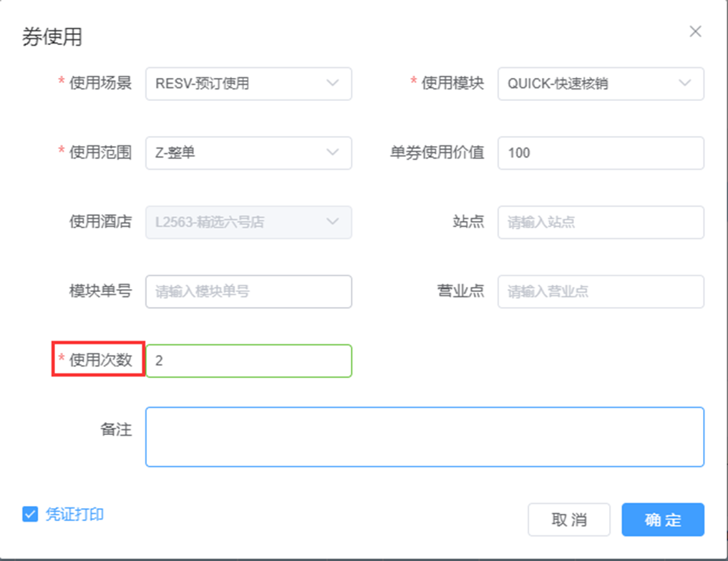This screenshot has width=728, height=561.
Task: Click the 单券使用价值 field showing 100
Action: point(600,153)
